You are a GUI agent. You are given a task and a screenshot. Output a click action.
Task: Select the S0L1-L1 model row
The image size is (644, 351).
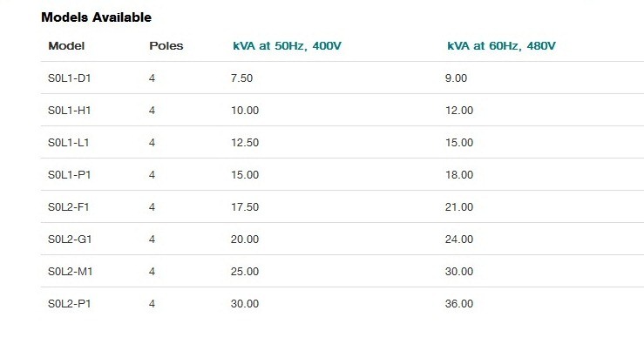(342, 143)
